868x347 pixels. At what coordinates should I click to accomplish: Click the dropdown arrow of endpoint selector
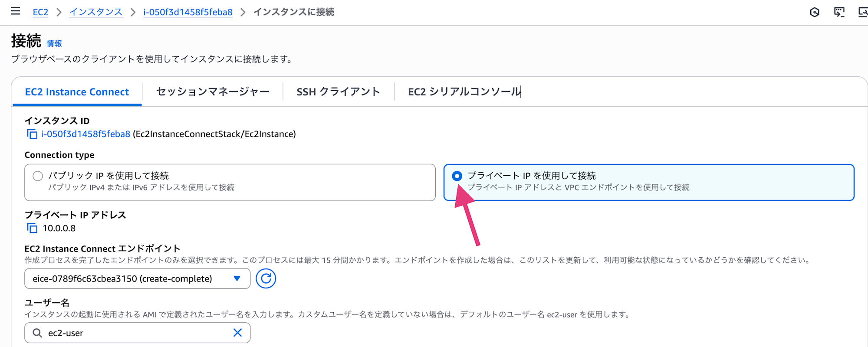[237, 278]
